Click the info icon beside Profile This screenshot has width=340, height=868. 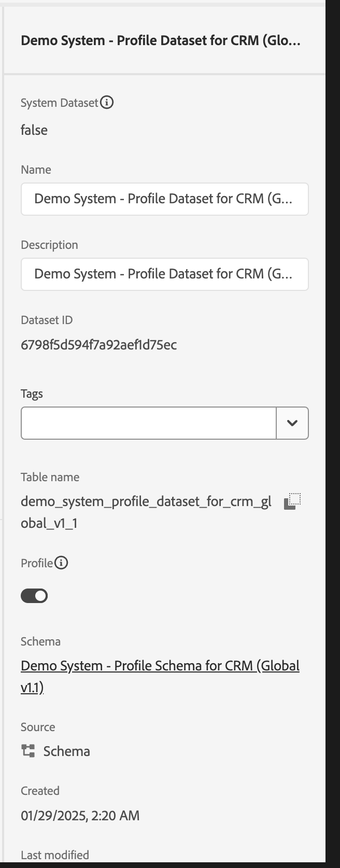click(61, 563)
